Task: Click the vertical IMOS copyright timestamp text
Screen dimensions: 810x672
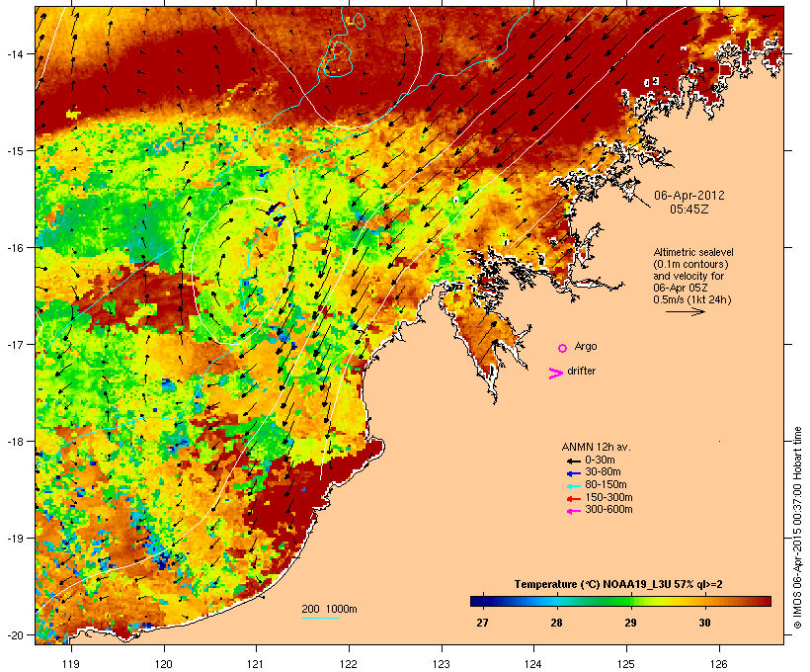Action: (x=797, y=529)
